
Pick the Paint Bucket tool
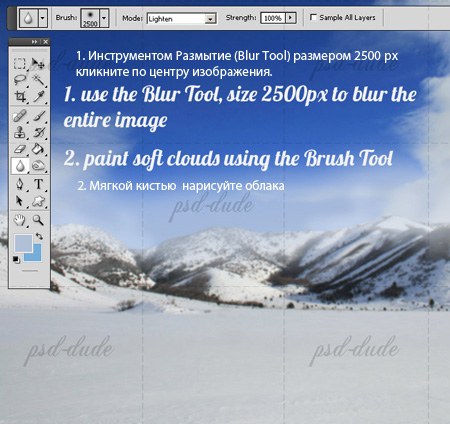tap(39, 149)
